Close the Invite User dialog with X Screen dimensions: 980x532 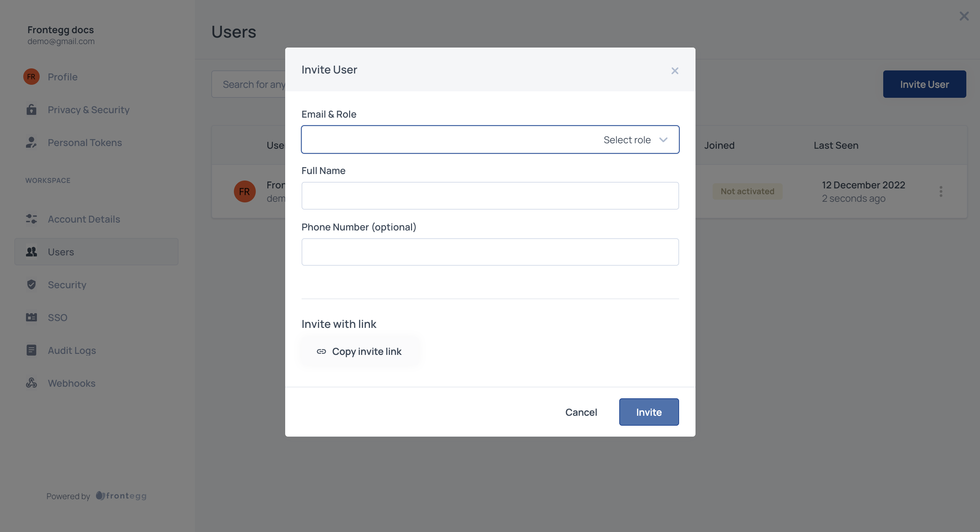pos(675,71)
